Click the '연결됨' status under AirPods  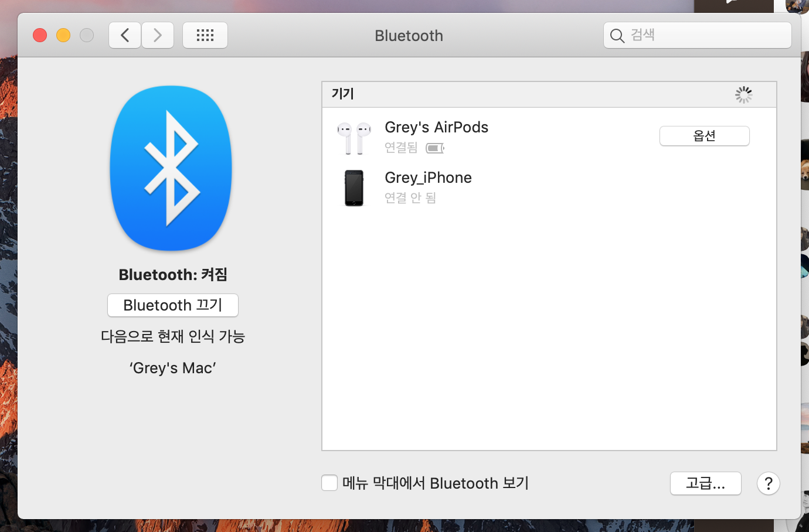pos(401,148)
